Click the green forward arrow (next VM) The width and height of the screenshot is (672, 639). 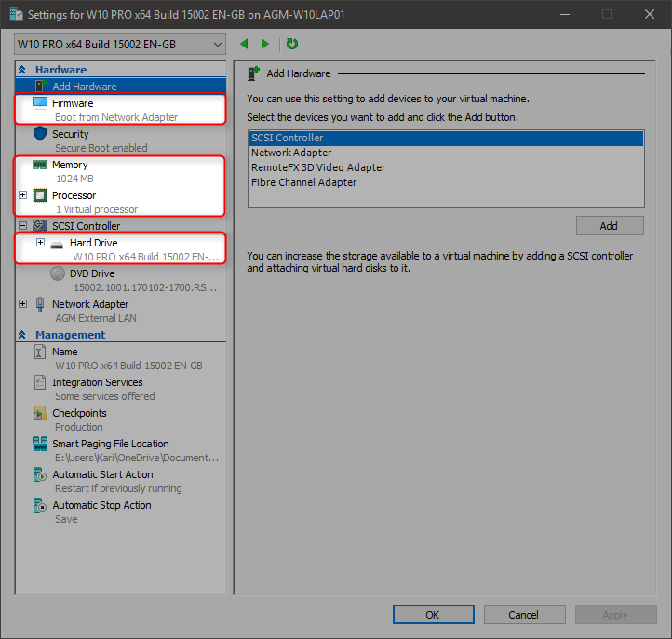265,44
